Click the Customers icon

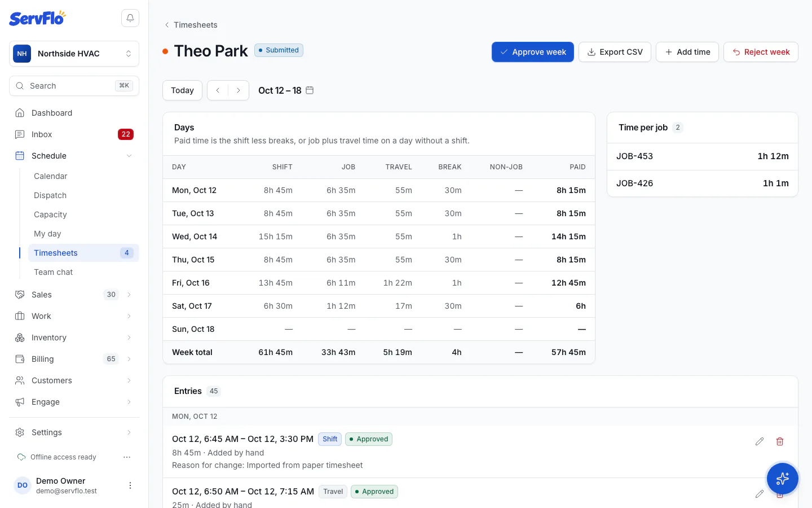20,380
